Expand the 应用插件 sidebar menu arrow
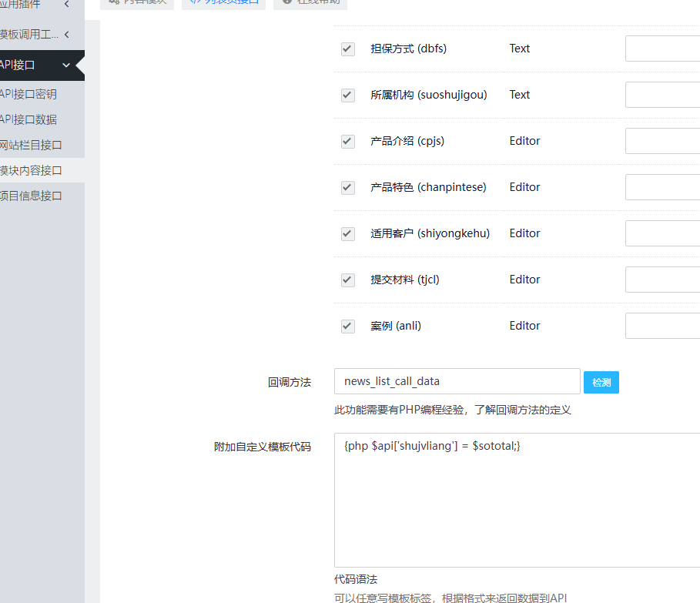The height and width of the screenshot is (603, 700). [67, 5]
